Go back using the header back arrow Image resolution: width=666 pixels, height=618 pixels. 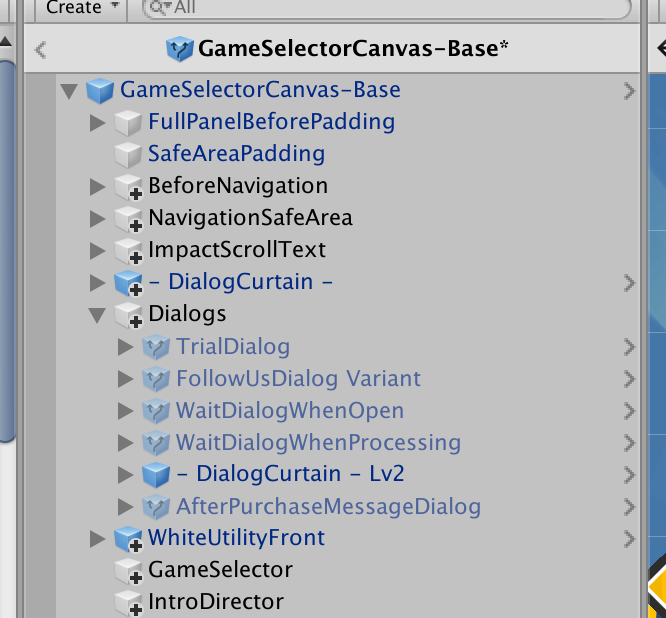click(40, 50)
